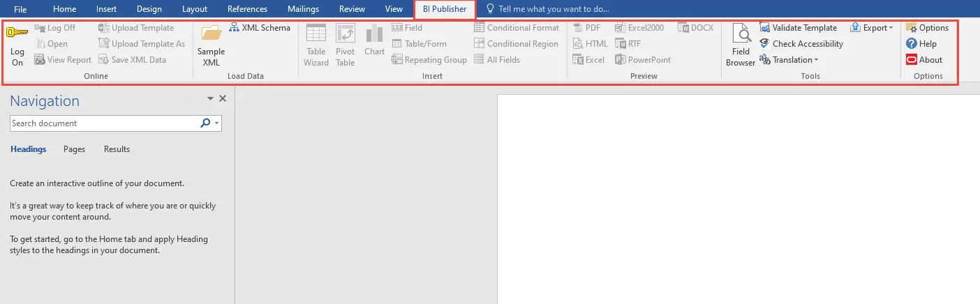The width and height of the screenshot is (980, 304).
Task: Click the Log On key icon
Action: click(x=17, y=32)
